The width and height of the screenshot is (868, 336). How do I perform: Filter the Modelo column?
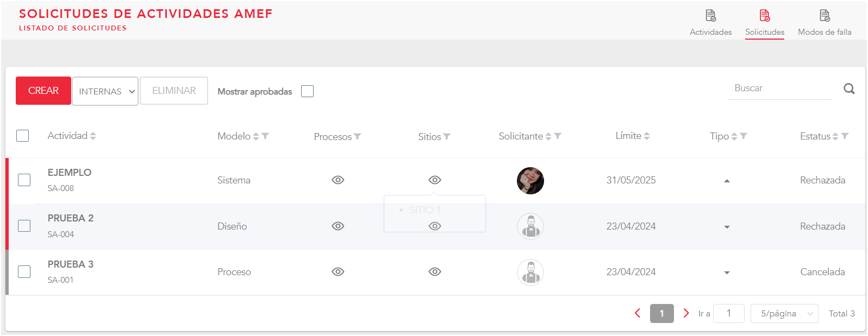[265, 136]
